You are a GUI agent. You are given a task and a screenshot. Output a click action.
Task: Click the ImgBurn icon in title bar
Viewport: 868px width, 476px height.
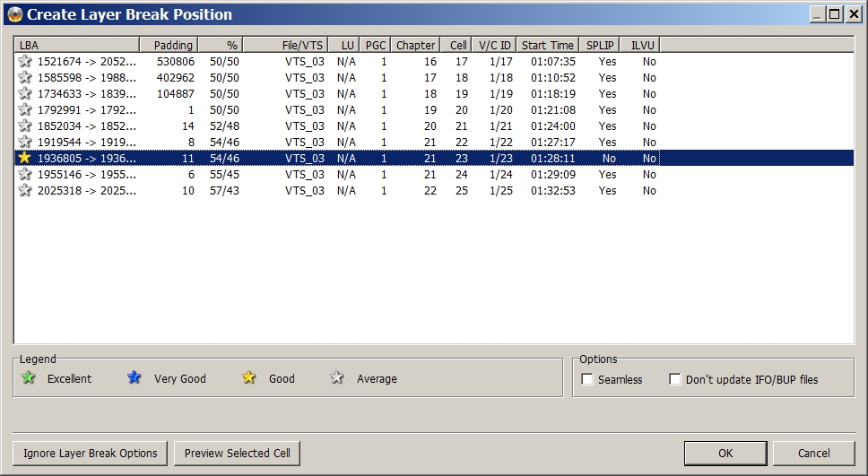point(14,14)
